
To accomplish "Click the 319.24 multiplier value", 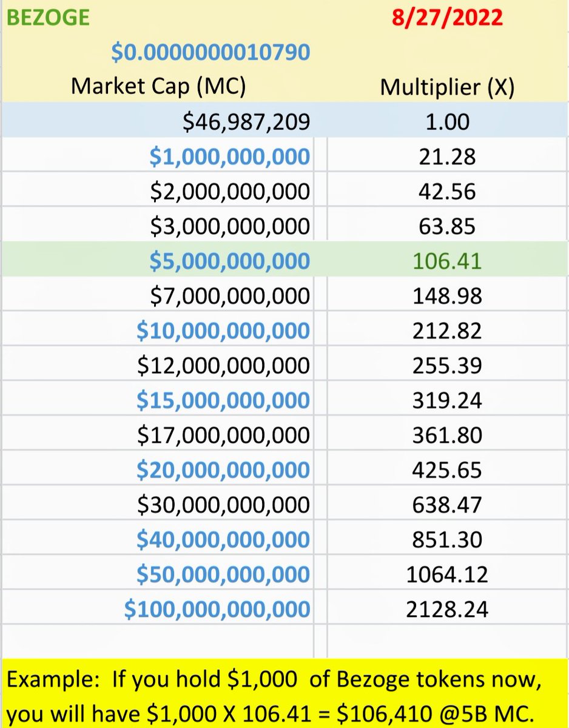I will 446,400.
